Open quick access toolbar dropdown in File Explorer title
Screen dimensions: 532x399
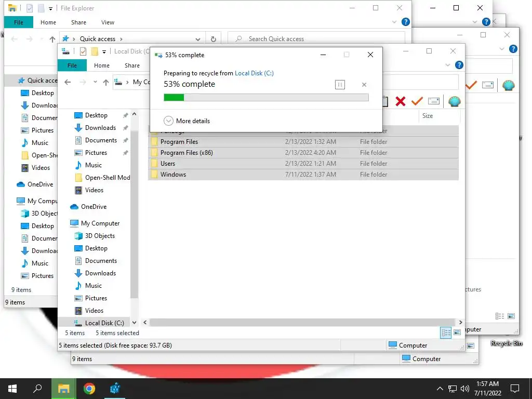point(50,8)
